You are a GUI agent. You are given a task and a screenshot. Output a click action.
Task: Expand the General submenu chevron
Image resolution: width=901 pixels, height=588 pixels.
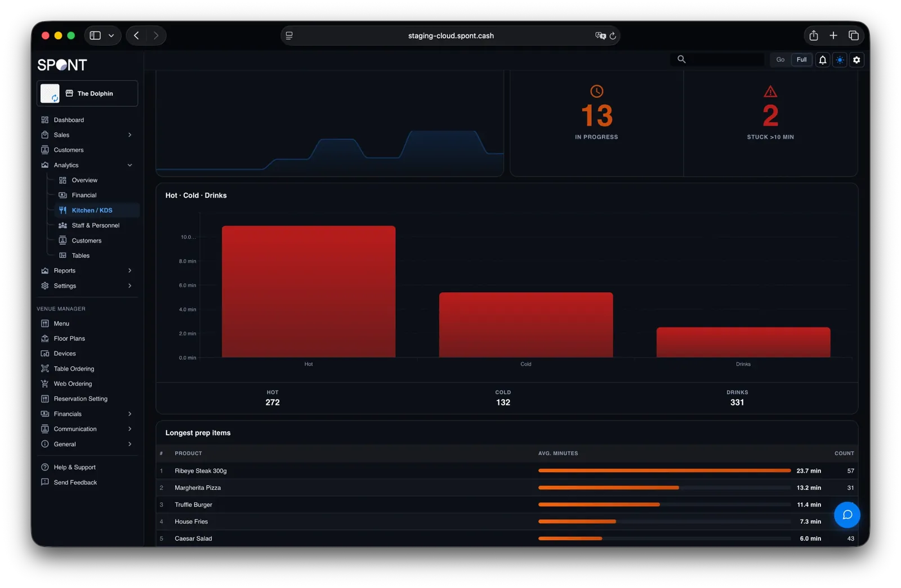[130, 444]
